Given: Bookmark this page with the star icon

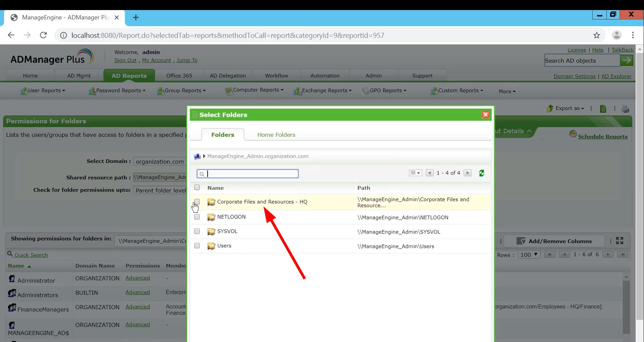Looking at the screenshot, I should (x=596, y=35).
